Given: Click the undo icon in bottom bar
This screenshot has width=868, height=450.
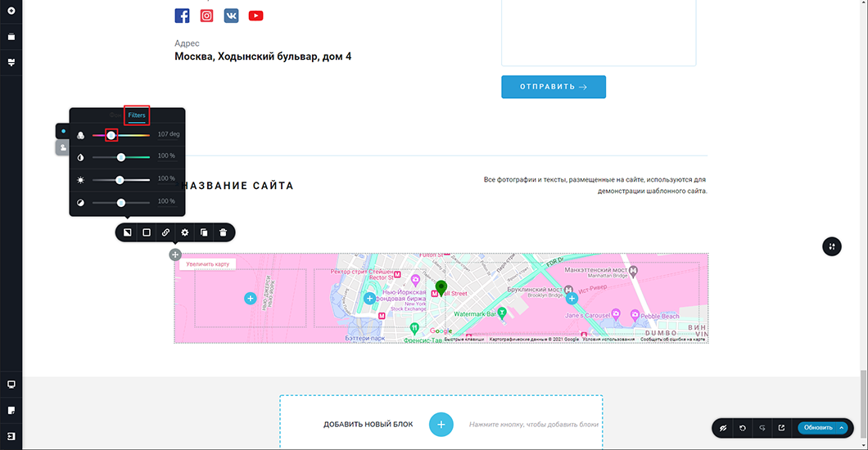Looking at the screenshot, I should [x=743, y=428].
